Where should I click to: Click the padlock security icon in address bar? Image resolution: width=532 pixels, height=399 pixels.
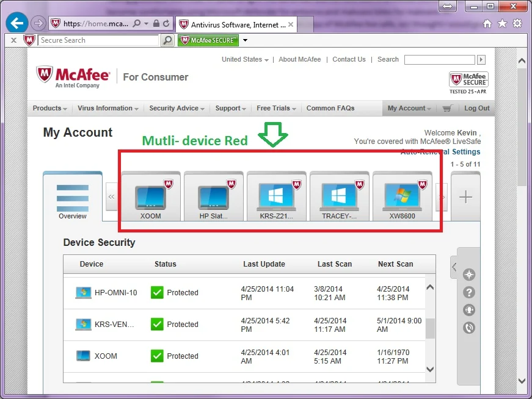pyautogui.click(x=156, y=23)
